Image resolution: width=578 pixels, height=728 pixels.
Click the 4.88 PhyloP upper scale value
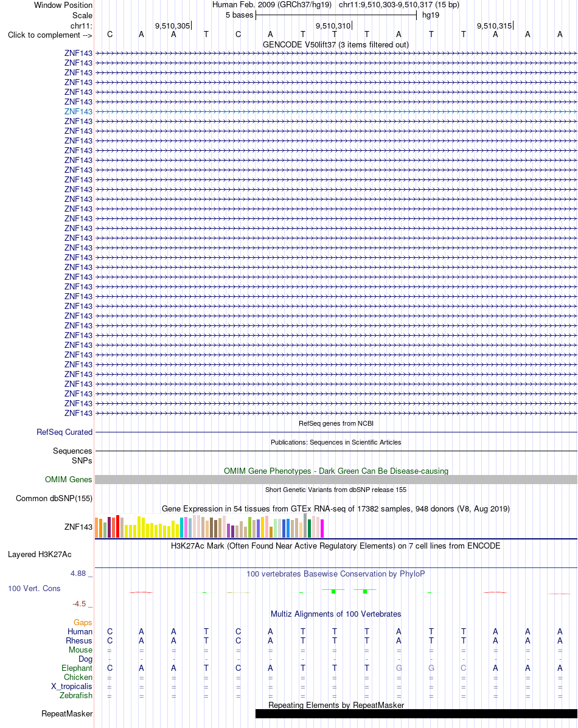78,574
